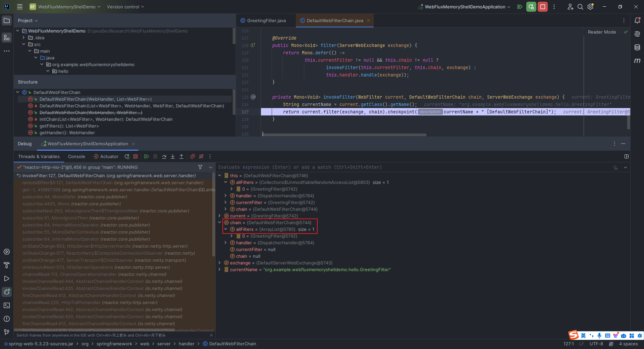Toggle Reader Mode in the editor

[x=602, y=32]
